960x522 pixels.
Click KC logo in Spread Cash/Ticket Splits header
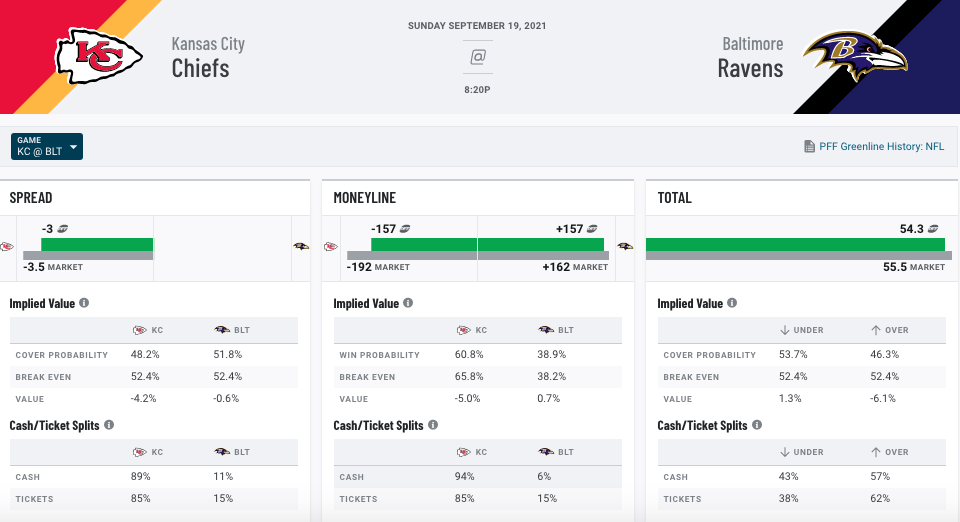[x=140, y=452]
